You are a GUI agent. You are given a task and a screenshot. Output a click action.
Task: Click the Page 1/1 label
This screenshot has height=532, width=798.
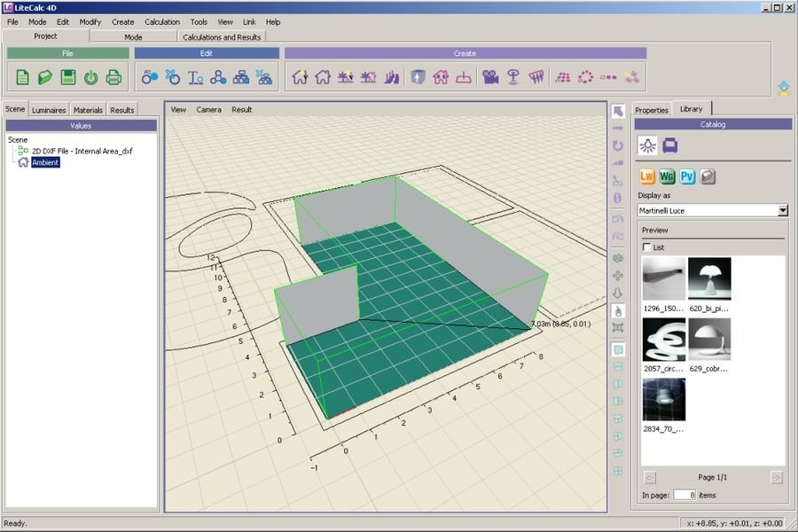pos(712,478)
